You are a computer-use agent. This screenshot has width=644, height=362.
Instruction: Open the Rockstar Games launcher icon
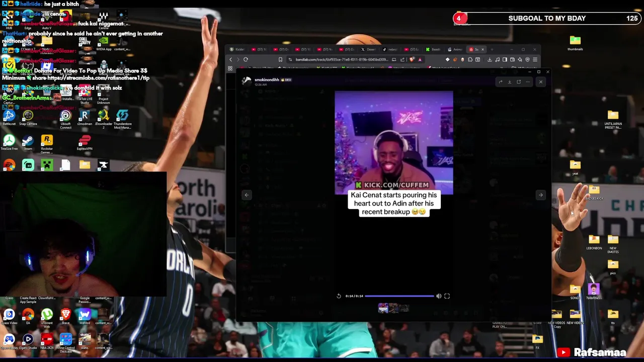(x=47, y=144)
